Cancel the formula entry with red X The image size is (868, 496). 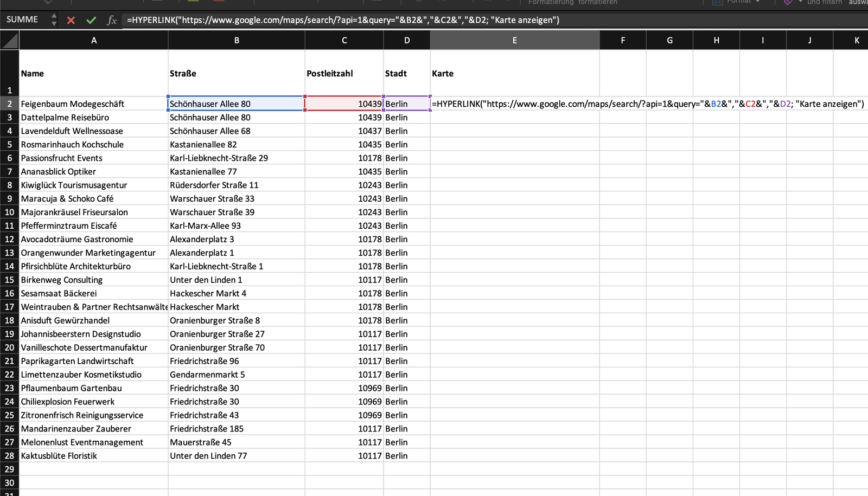(x=71, y=20)
